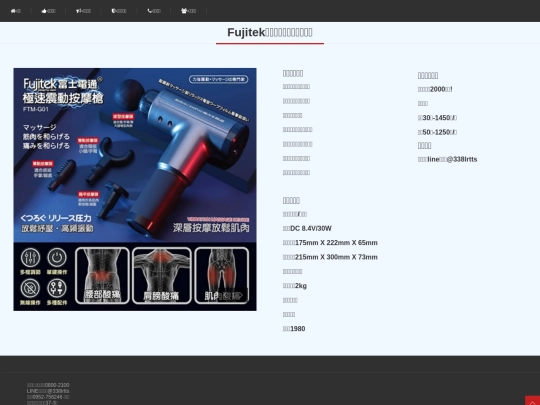Select the weight text ending in 2kg

click(x=294, y=286)
